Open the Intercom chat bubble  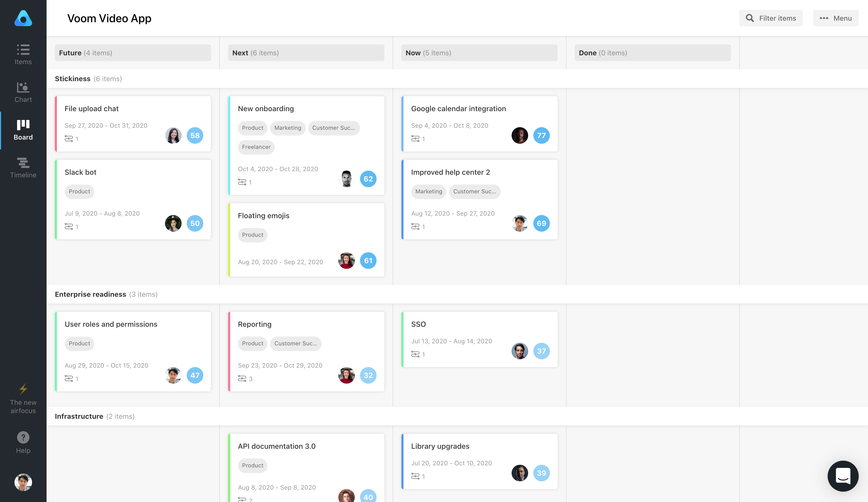[843, 476]
